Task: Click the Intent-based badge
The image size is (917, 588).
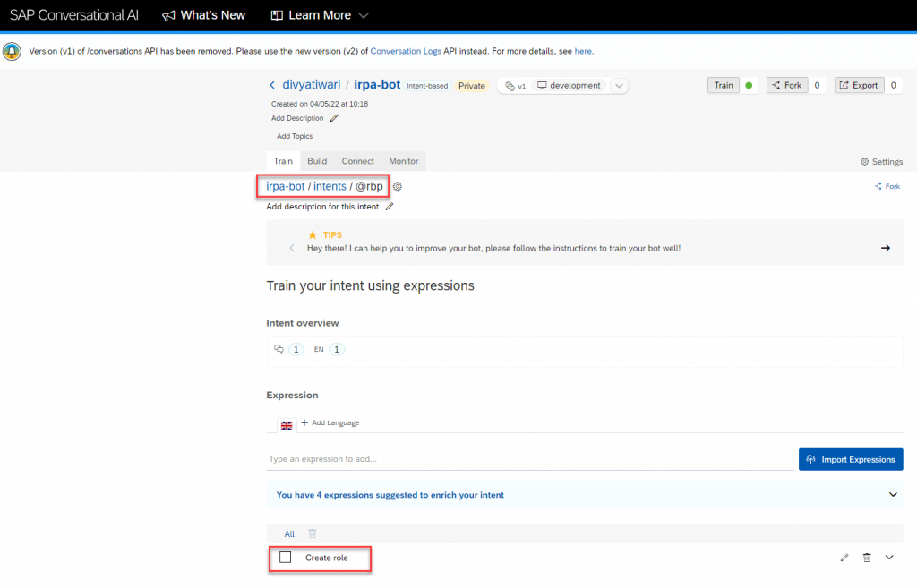Action: [x=427, y=86]
